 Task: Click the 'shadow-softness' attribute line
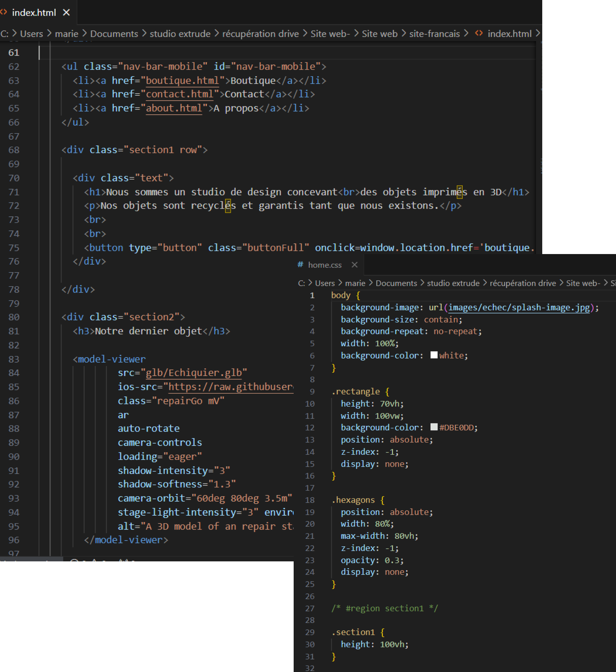pyautogui.click(x=177, y=484)
